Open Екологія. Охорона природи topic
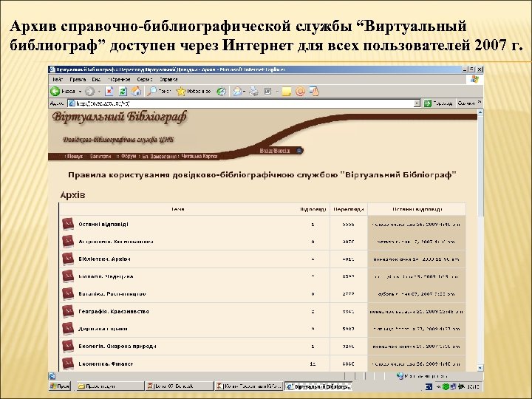The width and height of the screenshot is (532, 399). (x=117, y=346)
